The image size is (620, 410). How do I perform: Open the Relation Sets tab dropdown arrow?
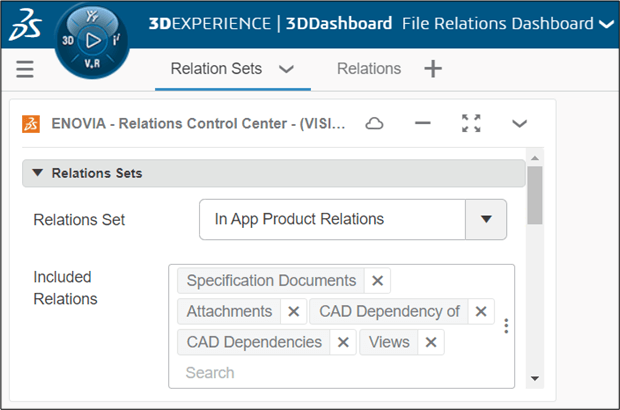click(286, 70)
